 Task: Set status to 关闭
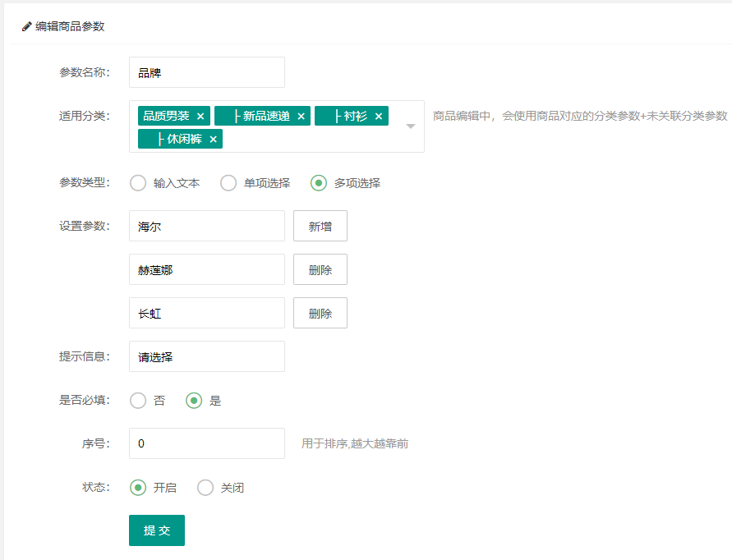[x=205, y=488]
